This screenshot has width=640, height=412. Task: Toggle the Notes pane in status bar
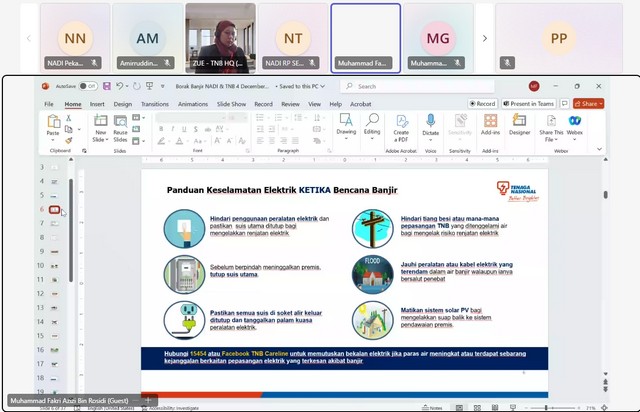tap(433, 408)
